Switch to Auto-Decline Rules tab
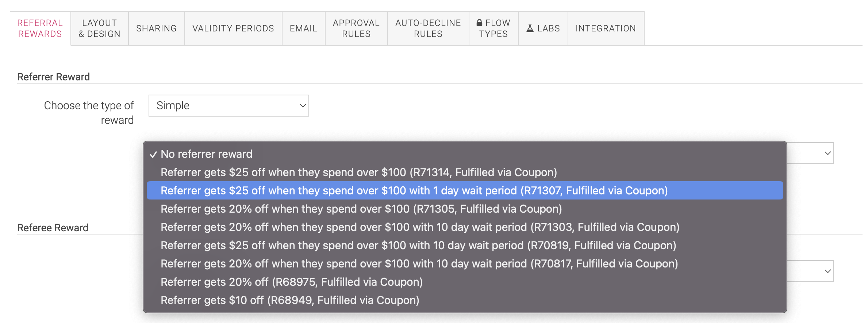 click(428, 28)
